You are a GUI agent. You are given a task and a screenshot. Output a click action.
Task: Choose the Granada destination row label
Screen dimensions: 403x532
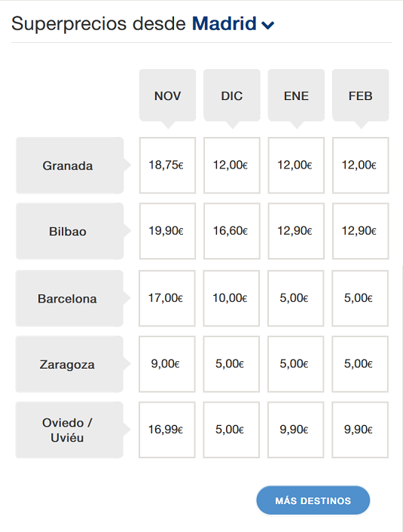[x=69, y=166]
